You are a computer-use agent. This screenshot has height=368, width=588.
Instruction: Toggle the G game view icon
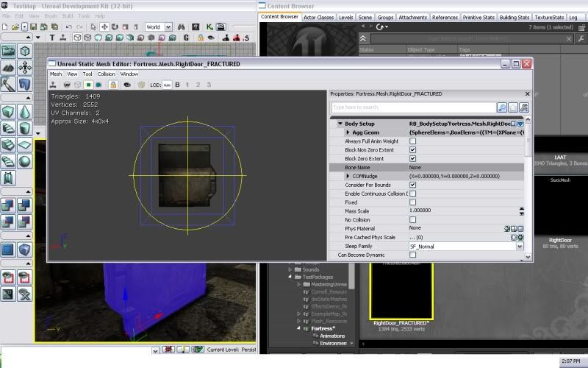(x=186, y=38)
